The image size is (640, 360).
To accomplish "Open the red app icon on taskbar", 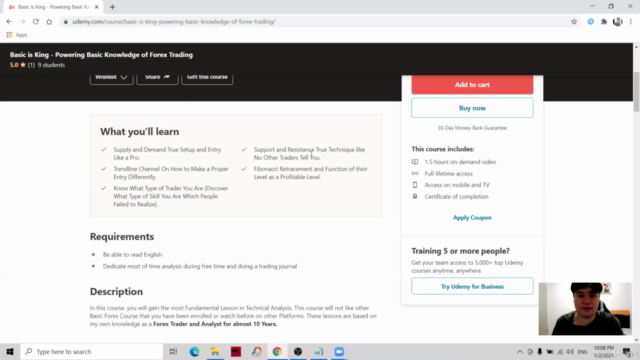I will pos(236,351).
